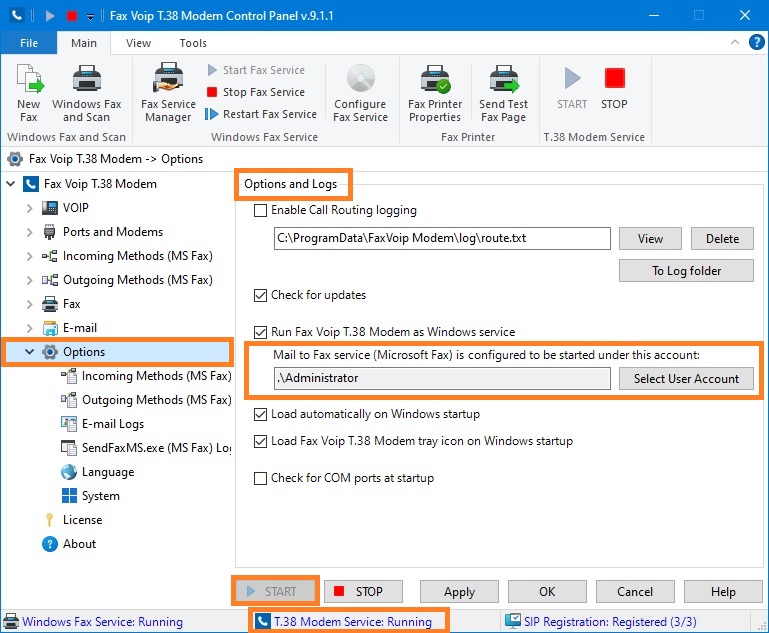Click Restart Fax Service in ribbon
769x633 pixels.
261,114
